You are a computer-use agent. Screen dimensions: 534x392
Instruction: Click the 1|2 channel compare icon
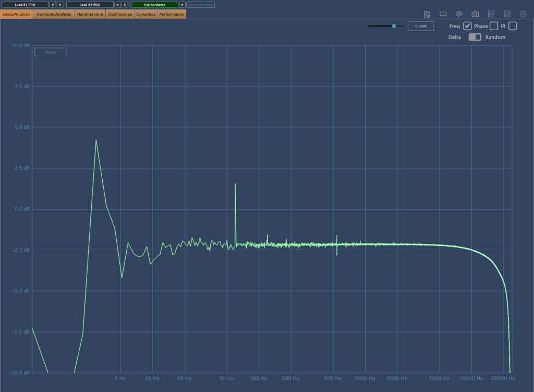point(491,14)
